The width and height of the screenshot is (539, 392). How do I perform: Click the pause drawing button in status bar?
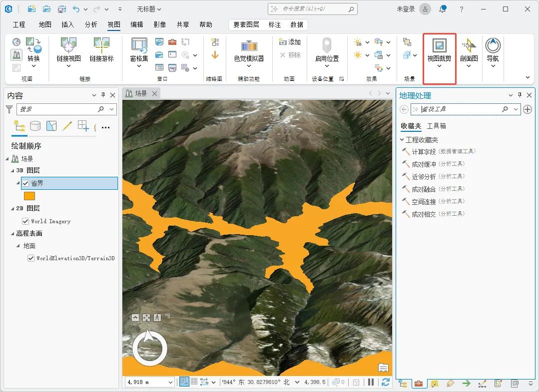pos(371,382)
